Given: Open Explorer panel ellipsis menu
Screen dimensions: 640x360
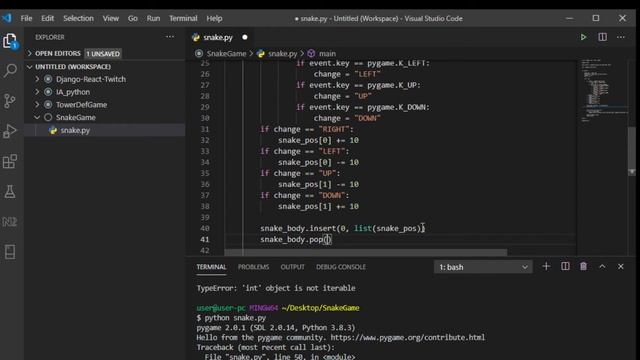Looking at the screenshot, I should pos(170,37).
